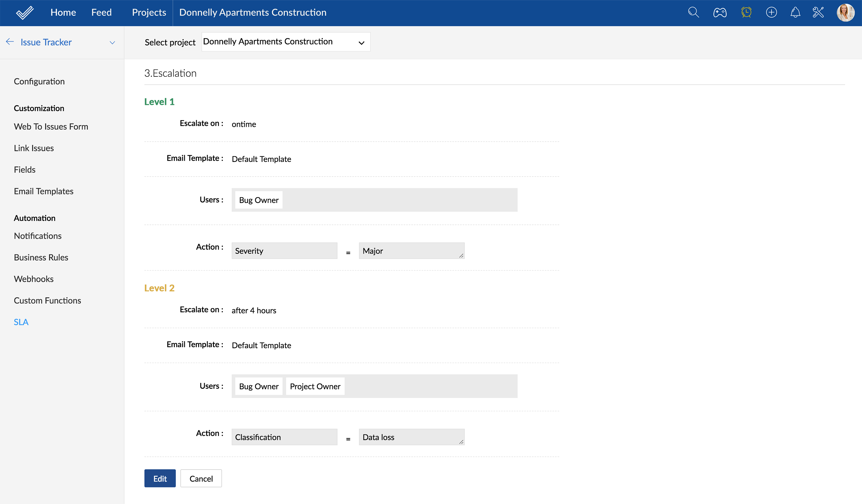Click the 'ontime' escalation value
Viewport: 862px width, 504px height.
(244, 124)
